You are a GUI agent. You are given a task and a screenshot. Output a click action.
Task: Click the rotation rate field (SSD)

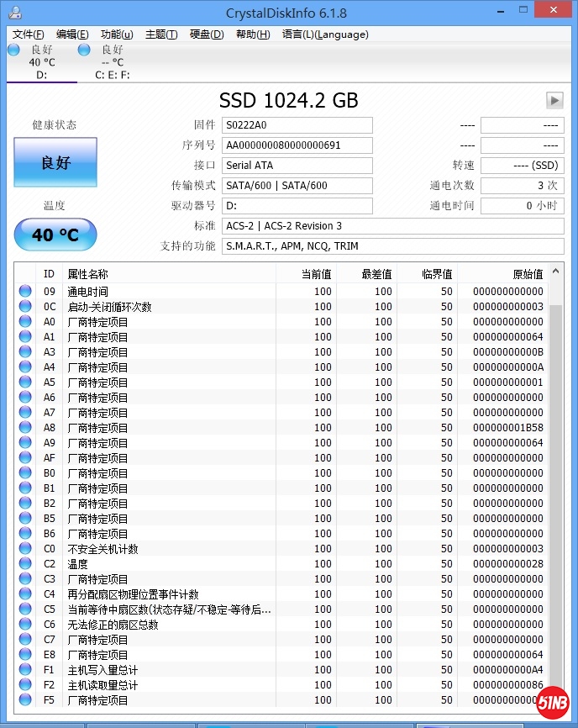523,166
